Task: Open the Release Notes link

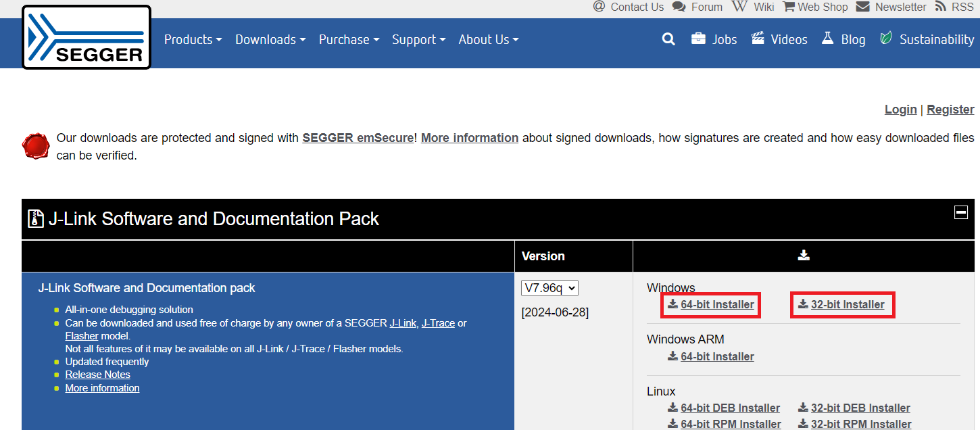Action: point(98,375)
